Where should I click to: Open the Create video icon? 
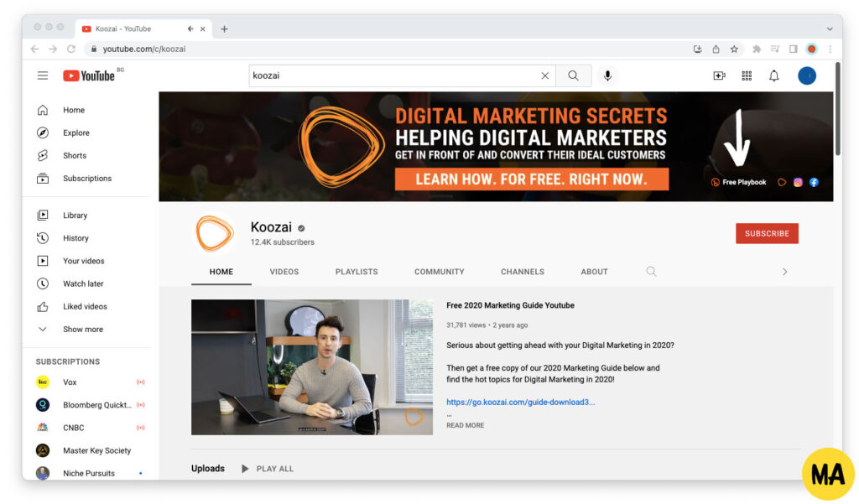tap(719, 75)
